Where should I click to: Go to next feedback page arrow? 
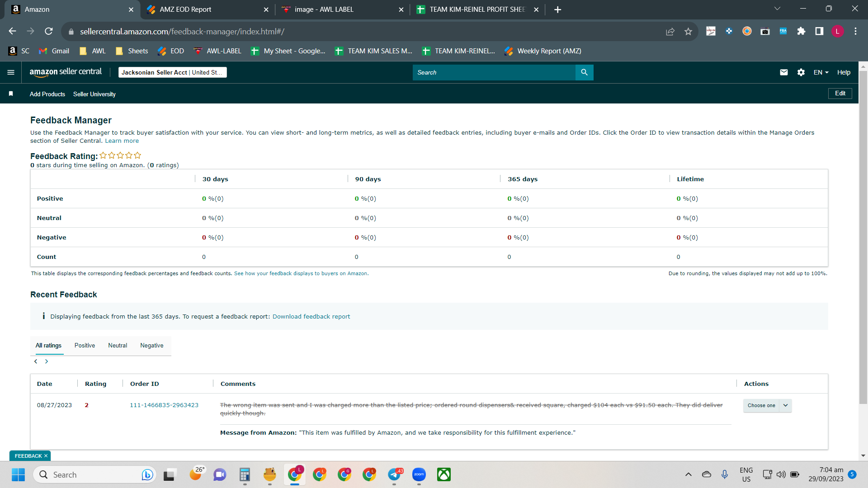click(47, 361)
